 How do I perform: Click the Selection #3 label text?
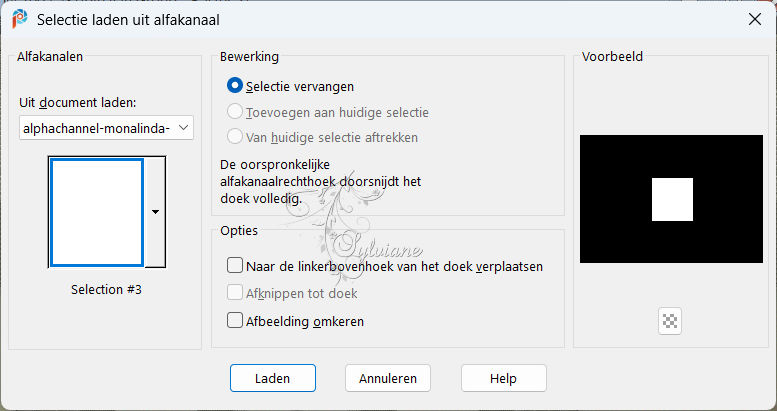click(106, 290)
